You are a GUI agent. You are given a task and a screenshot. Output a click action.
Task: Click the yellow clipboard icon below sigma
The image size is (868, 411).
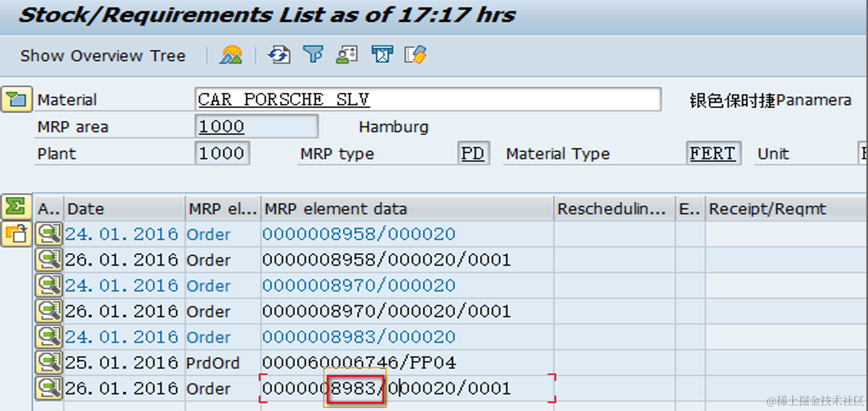click(15, 233)
